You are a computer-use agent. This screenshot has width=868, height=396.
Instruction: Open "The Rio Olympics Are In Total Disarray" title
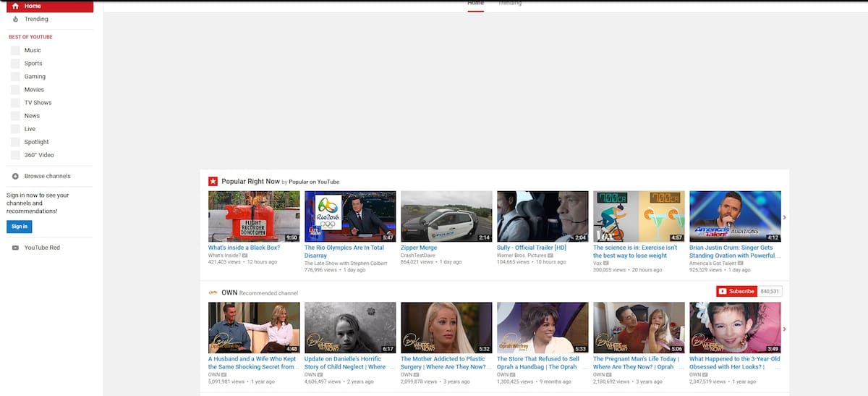pos(344,251)
